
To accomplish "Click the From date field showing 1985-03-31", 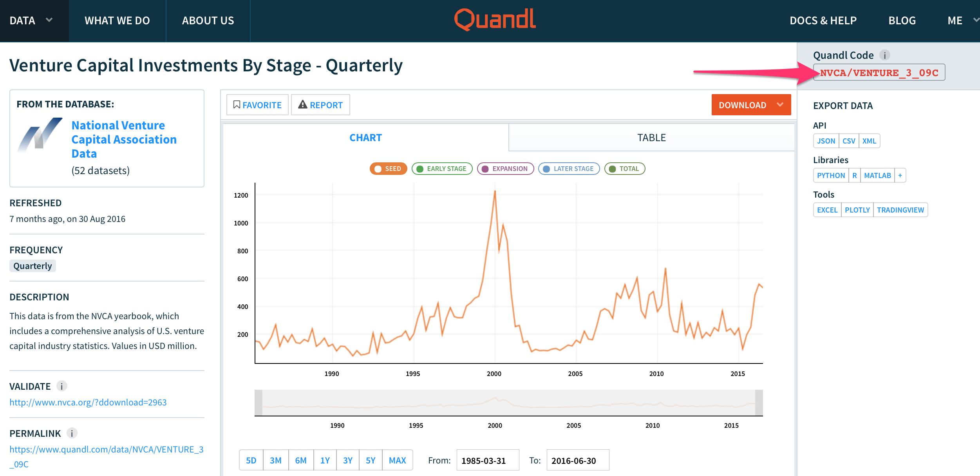I will pos(488,460).
